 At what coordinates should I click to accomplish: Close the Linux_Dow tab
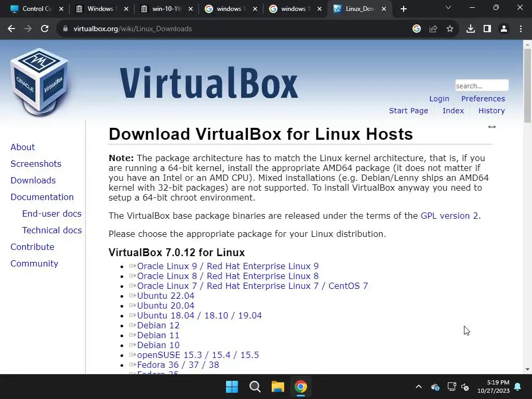coord(384,9)
